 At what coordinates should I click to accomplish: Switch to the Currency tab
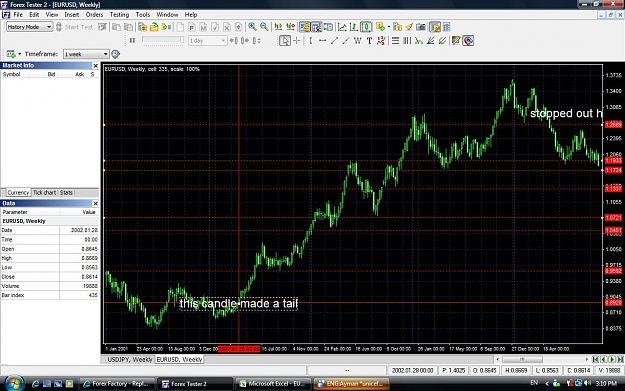pos(18,193)
